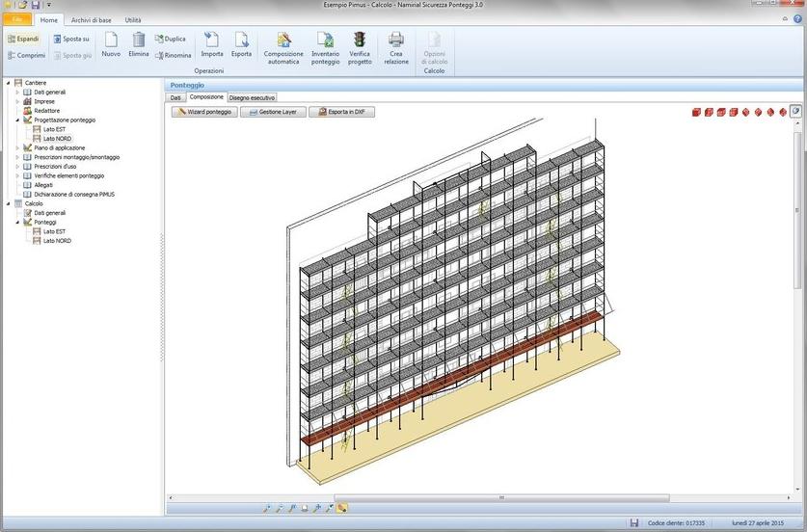
Task: Click Crea relazione printer icon
Action: point(395,40)
